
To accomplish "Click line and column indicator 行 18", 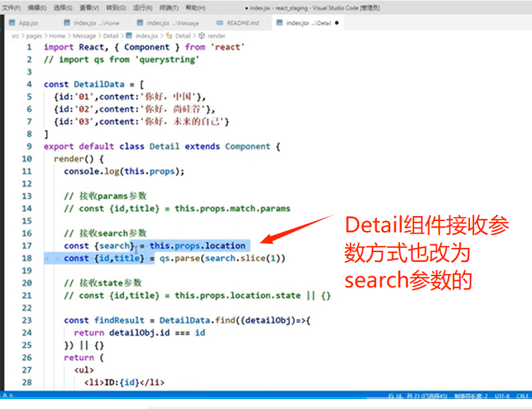I will (418, 396).
